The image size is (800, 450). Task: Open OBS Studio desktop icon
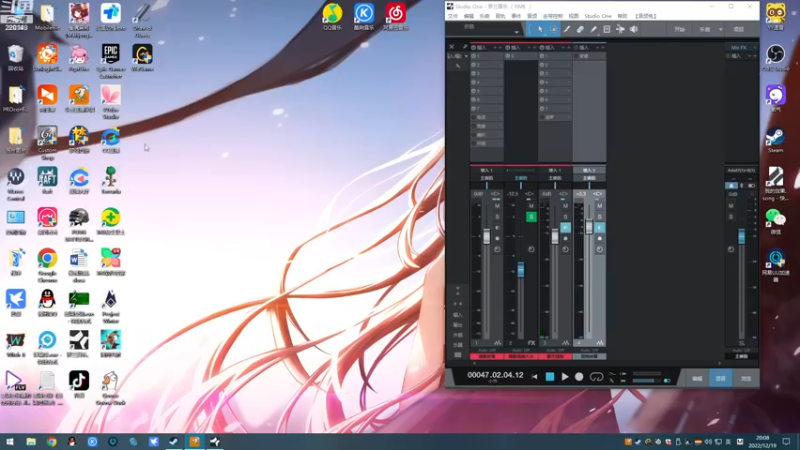(775, 58)
